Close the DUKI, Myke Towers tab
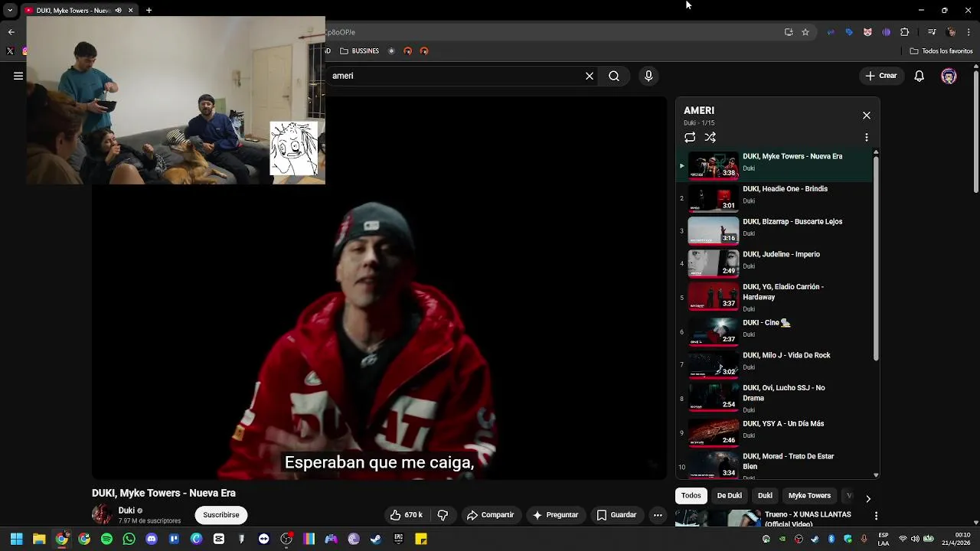 [x=130, y=10]
